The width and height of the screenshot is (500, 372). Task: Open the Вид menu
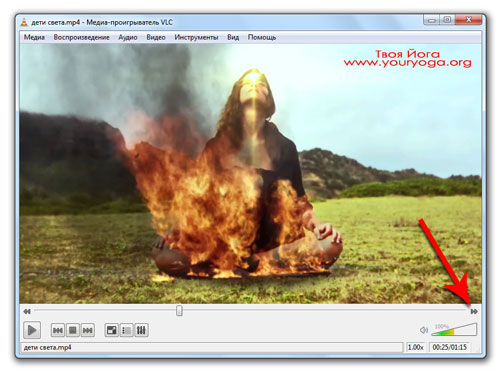coord(233,37)
